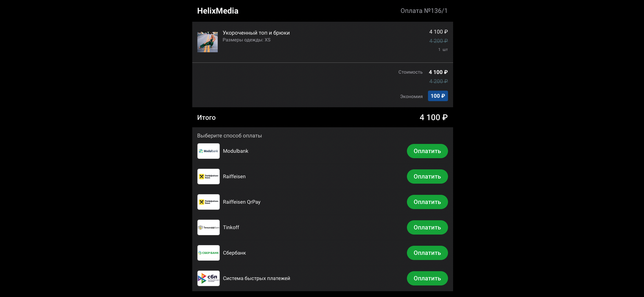Open the product thumbnail image
Screen dimensions: 644x297
207,42
